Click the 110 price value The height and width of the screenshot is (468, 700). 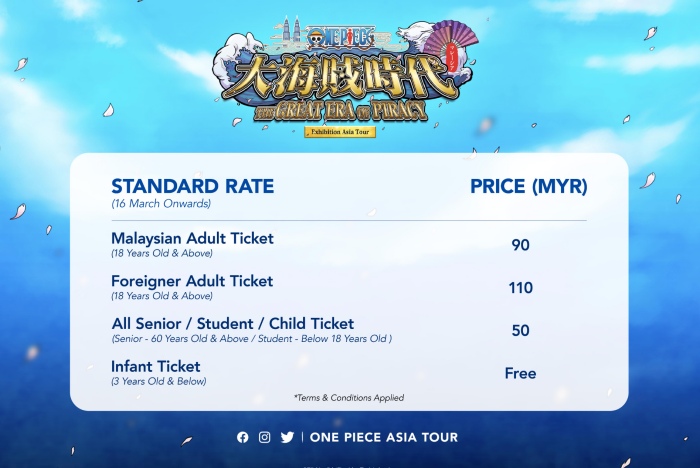521,288
